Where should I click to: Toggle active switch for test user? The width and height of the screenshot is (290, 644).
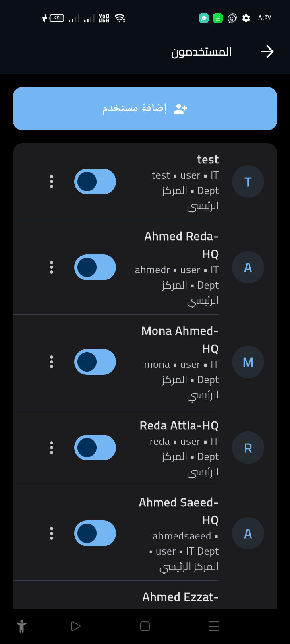(x=95, y=182)
